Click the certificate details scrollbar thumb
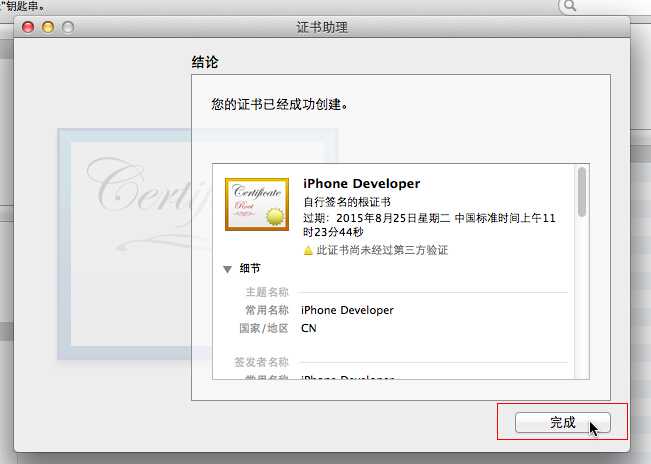 (x=582, y=191)
